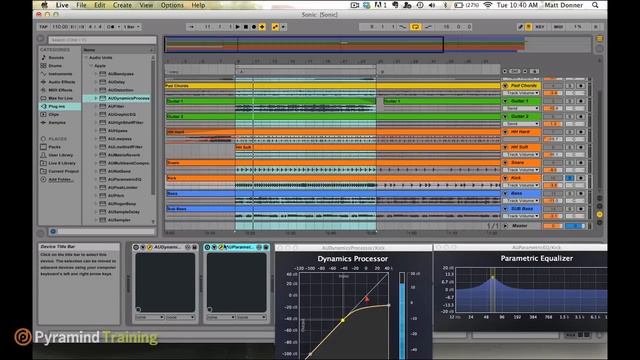Screen dimensions: 640x360
Task: Toggle Draw Mode pencil button
Action: click(x=520, y=27)
